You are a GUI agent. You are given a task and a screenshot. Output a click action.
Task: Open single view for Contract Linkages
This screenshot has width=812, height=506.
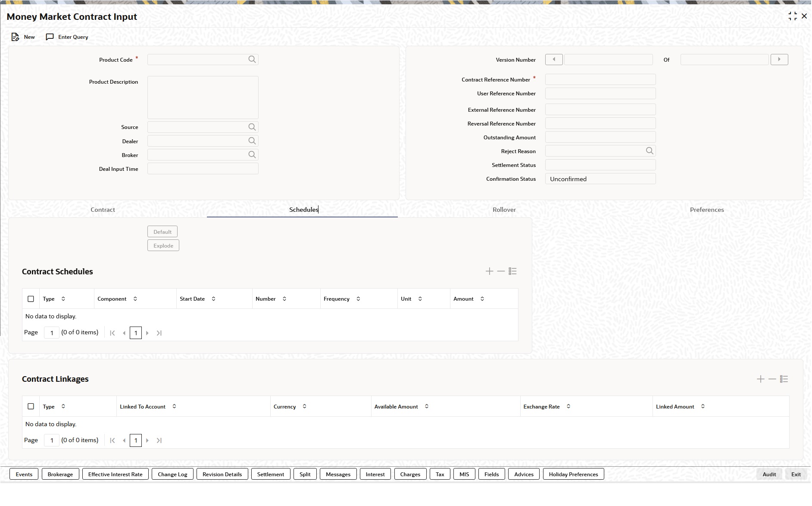[x=784, y=379]
